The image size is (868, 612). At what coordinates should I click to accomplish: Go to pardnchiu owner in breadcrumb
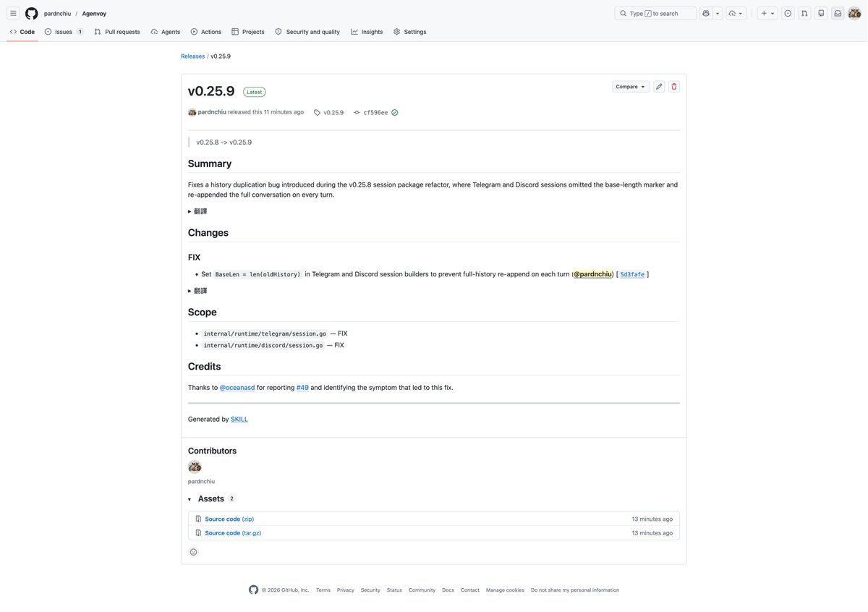(x=57, y=14)
